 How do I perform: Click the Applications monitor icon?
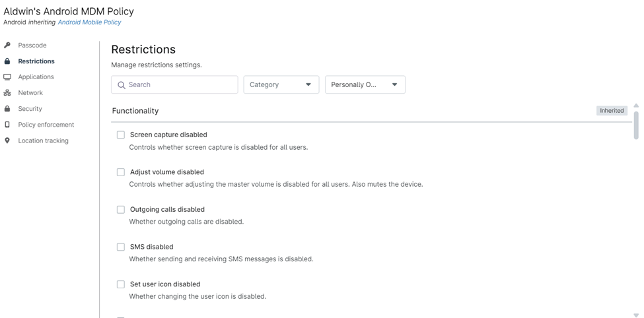pyautogui.click(x=7, y=77)
